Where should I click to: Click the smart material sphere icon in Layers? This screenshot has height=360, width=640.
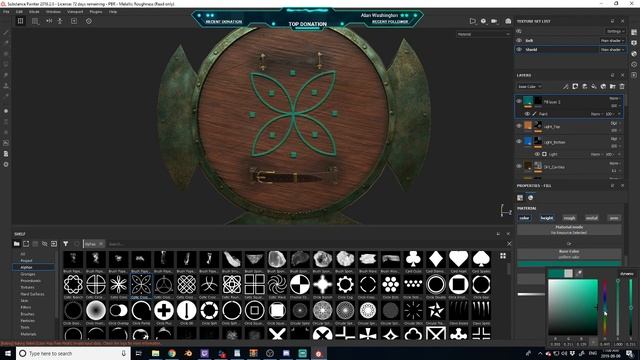[x=603, y=87]
